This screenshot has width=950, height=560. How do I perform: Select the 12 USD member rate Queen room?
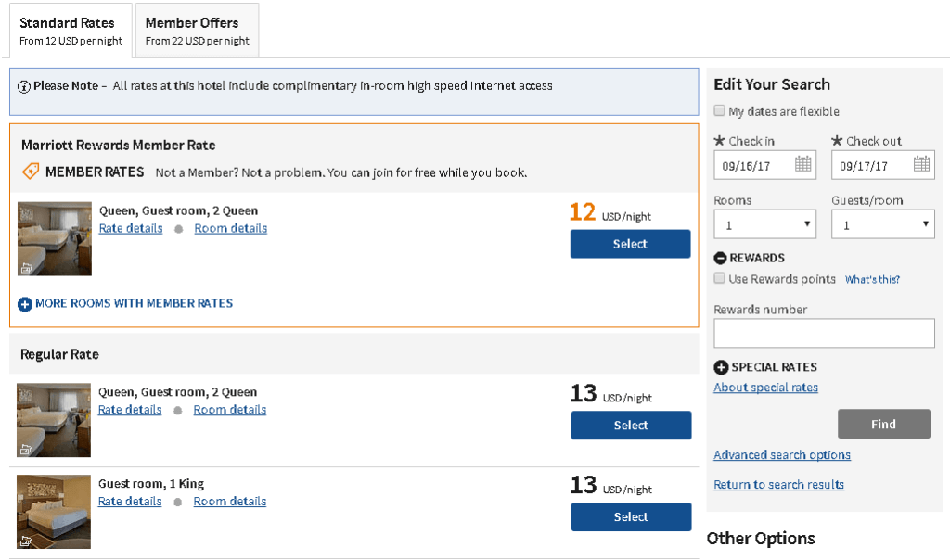click(630, 244)
